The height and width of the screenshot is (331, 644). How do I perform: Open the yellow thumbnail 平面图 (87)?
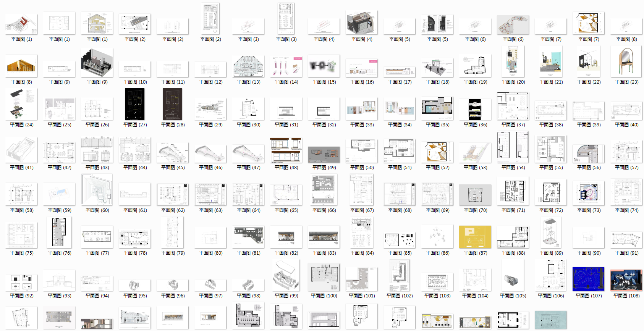pyautogui.click(x=475, y=237)
